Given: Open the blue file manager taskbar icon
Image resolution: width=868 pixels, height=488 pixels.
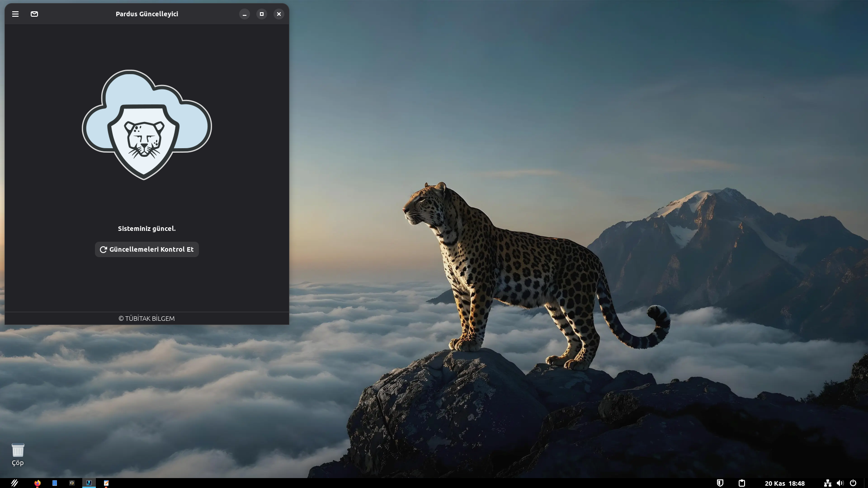Looking at the screenshot, I should click(55, 483).
